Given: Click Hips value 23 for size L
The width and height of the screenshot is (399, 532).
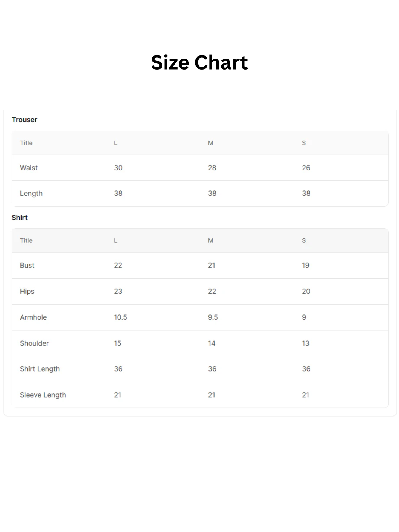Looking at the screenshot, I should click(x=118, y=291).
